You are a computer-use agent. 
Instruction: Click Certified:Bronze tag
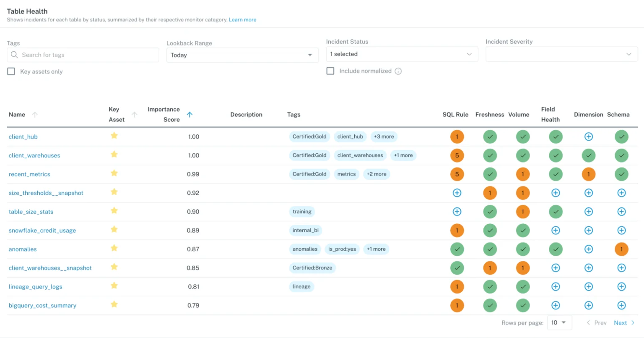point(312,268)
